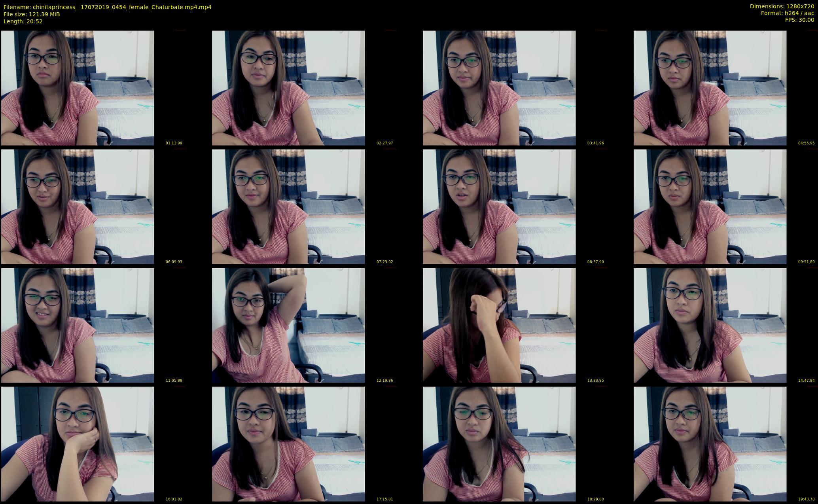This screenshot has width=818, height=504.
Task: Click the Length 20:52 label
Action: click(x=23, y=21)
